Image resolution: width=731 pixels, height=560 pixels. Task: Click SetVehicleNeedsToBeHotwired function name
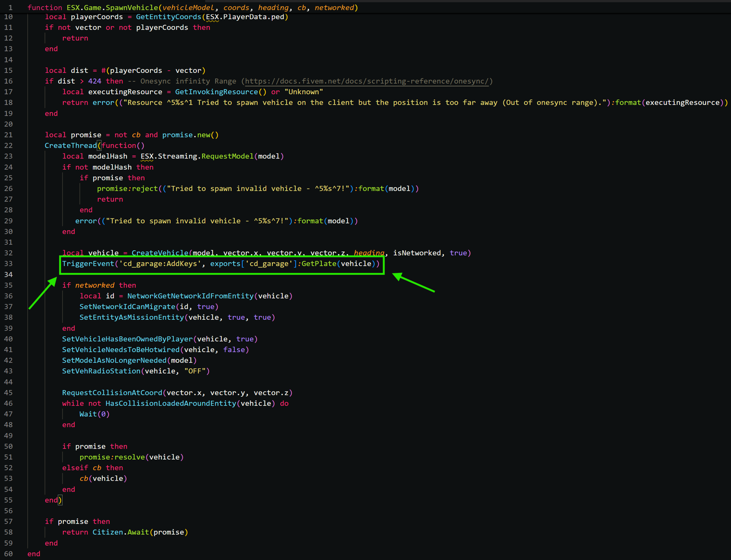point(121,350)
